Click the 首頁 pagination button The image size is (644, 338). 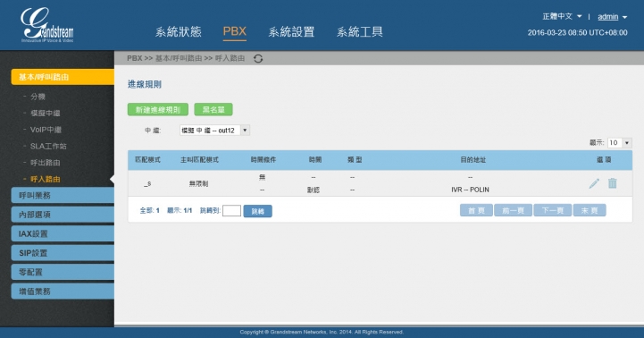point(476,210)
